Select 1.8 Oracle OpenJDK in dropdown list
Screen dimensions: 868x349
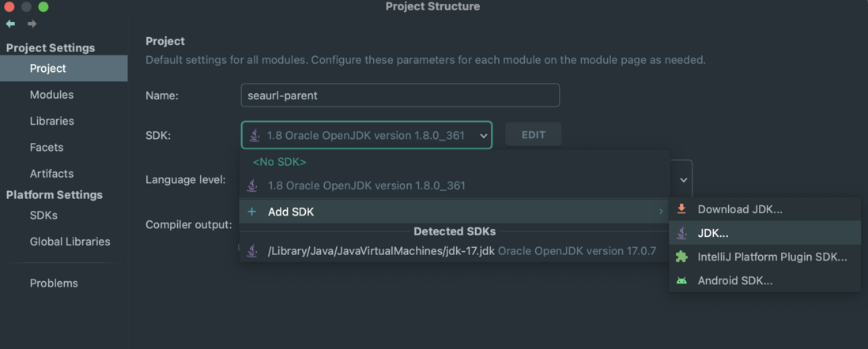pyautogui.click(x=455, y=186)
